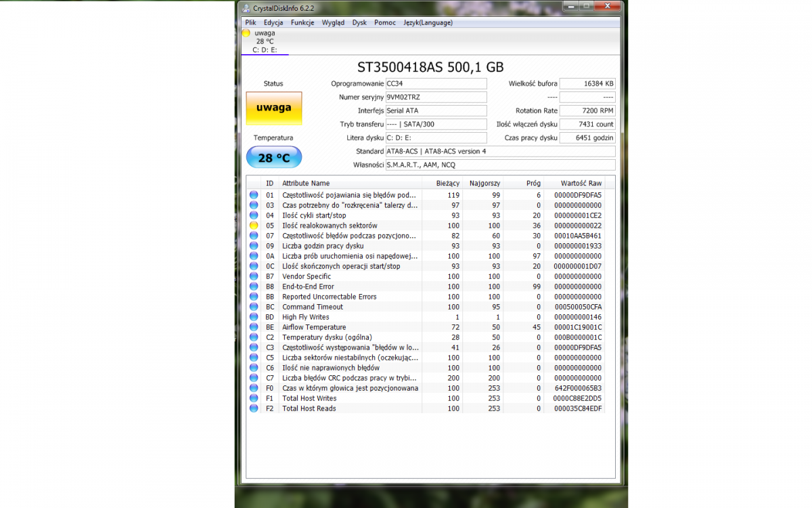Select the status orb in row 07
812x508 pixels.
coord(254,236)
